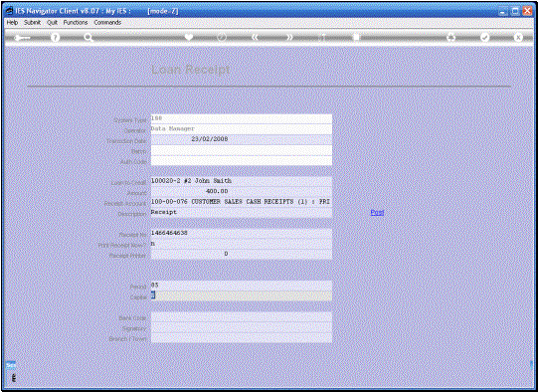Click the Receipt Printer field showing 0

pos(242,254)
